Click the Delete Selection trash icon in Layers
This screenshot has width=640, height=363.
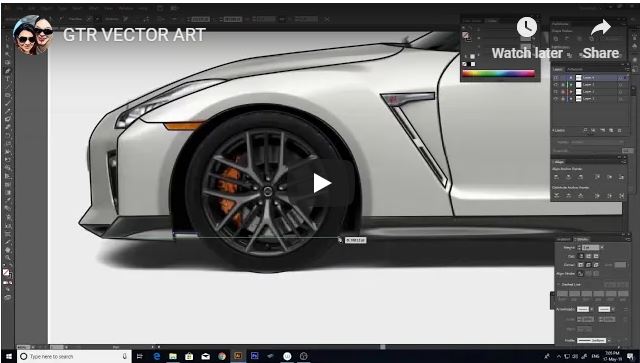(620, 130)
